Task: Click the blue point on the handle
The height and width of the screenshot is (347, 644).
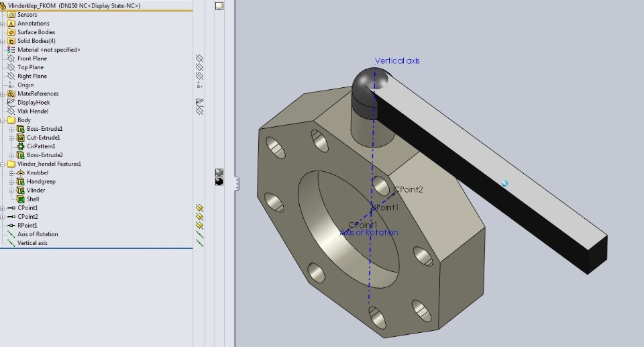Action: [x=504, y=184]
